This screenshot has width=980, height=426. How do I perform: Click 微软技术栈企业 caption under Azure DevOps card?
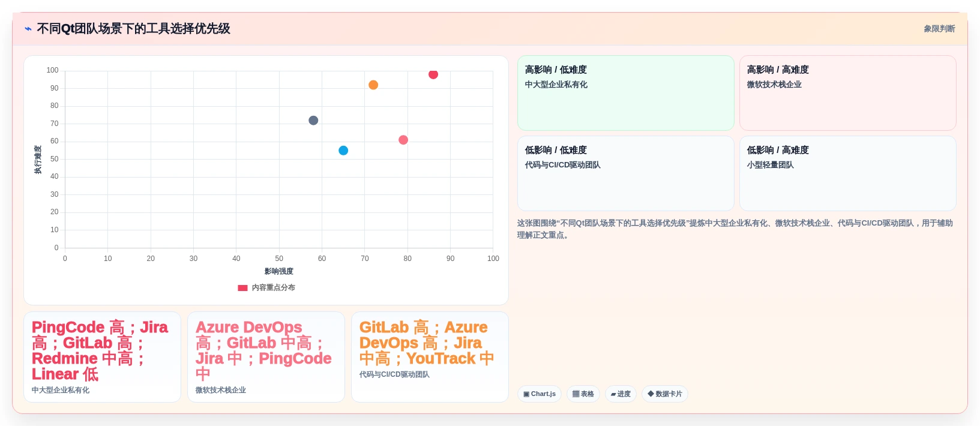click(221, 390)
